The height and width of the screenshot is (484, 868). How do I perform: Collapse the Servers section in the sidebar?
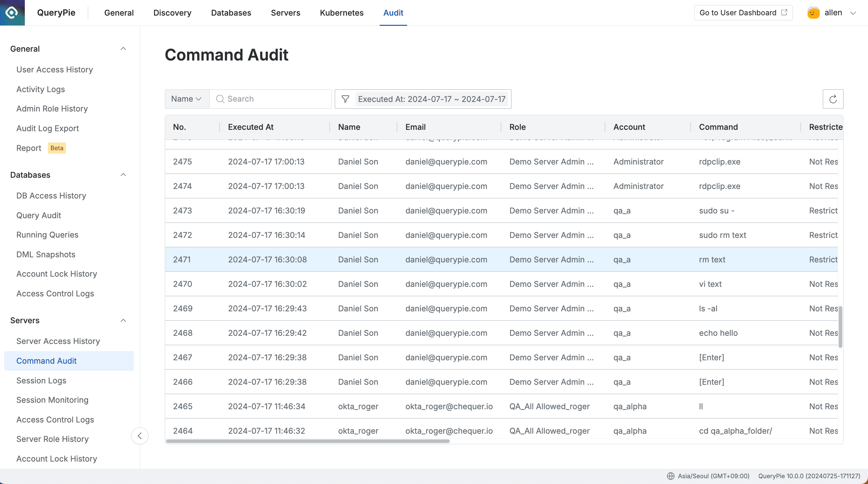click(123, 320)
